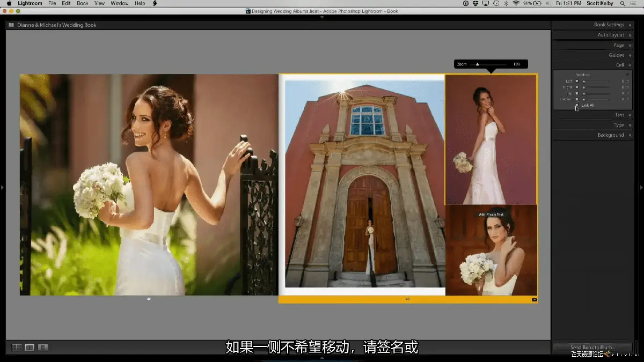Click the Dropbox menu bar icon

(x=476, y=3)
